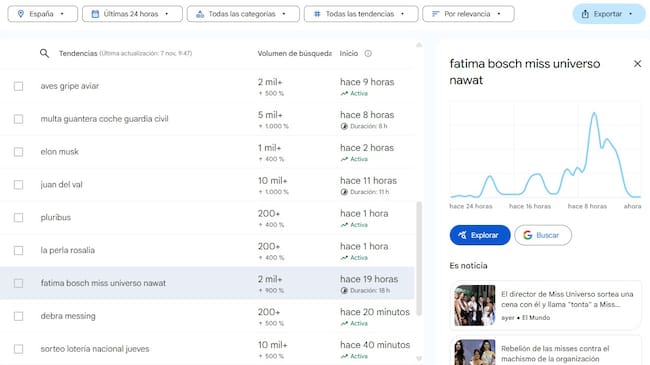Screen dimensions: 650x365
Task: Open the España country dropdown
Action: (x=43, y=14)
